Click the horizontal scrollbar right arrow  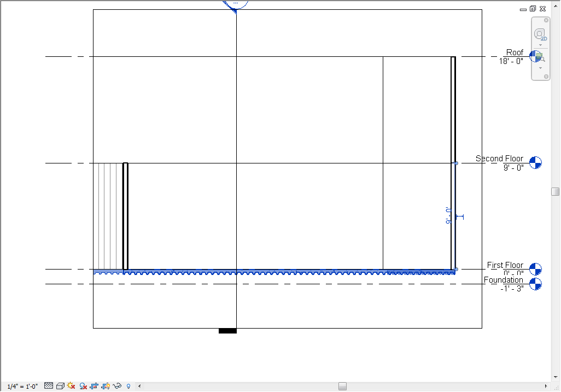click(546, 387)
